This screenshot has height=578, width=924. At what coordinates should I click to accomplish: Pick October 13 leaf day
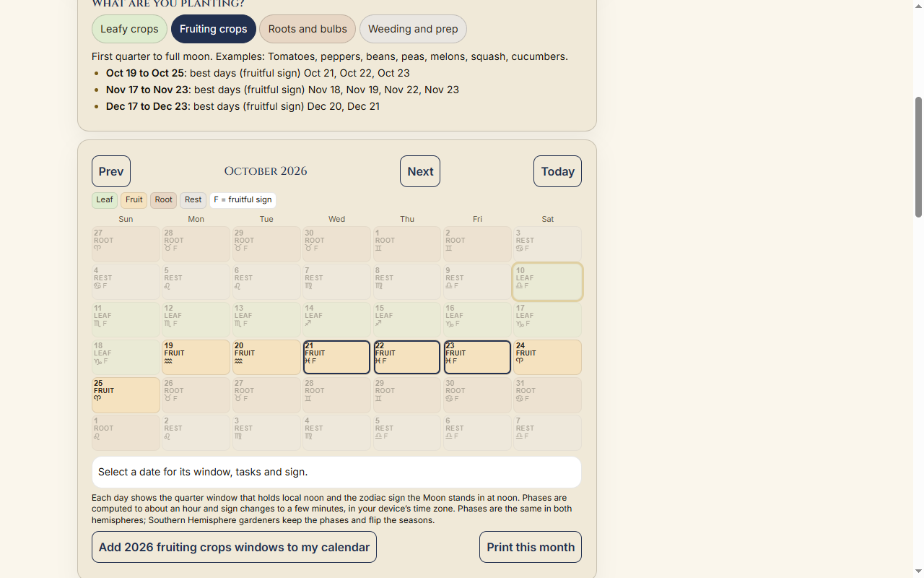pyautogui.click(x=266, y=319)
